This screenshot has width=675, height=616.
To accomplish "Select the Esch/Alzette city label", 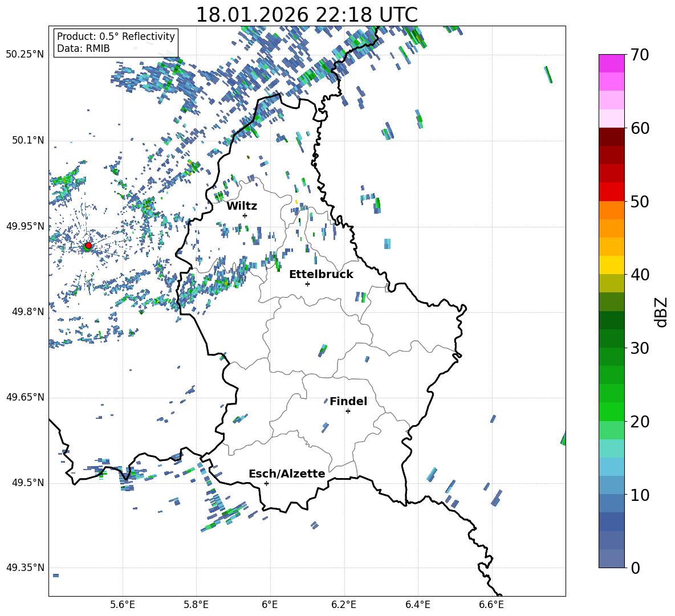I will (287, 474).
